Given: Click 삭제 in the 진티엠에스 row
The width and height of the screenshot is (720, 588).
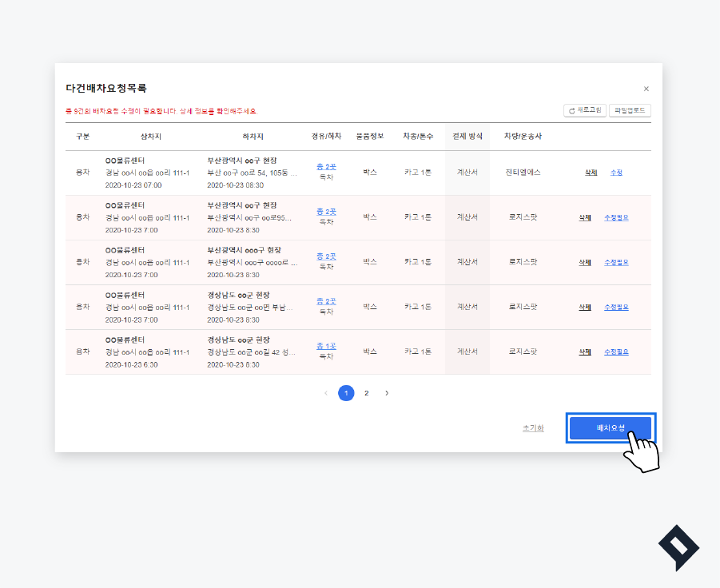Looking at the screenshot, I should [591, 173].
